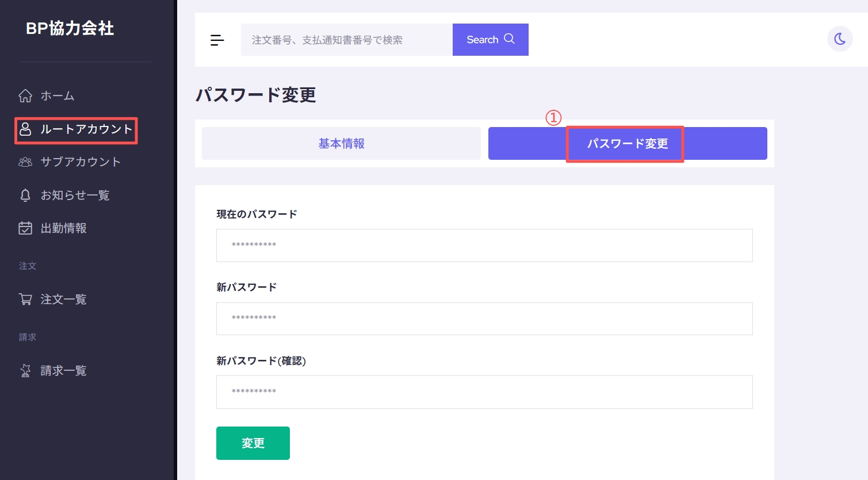
Task: Click the 新パスワード(確認) field label
Action: pyautogui.click(x=261, y=361)
